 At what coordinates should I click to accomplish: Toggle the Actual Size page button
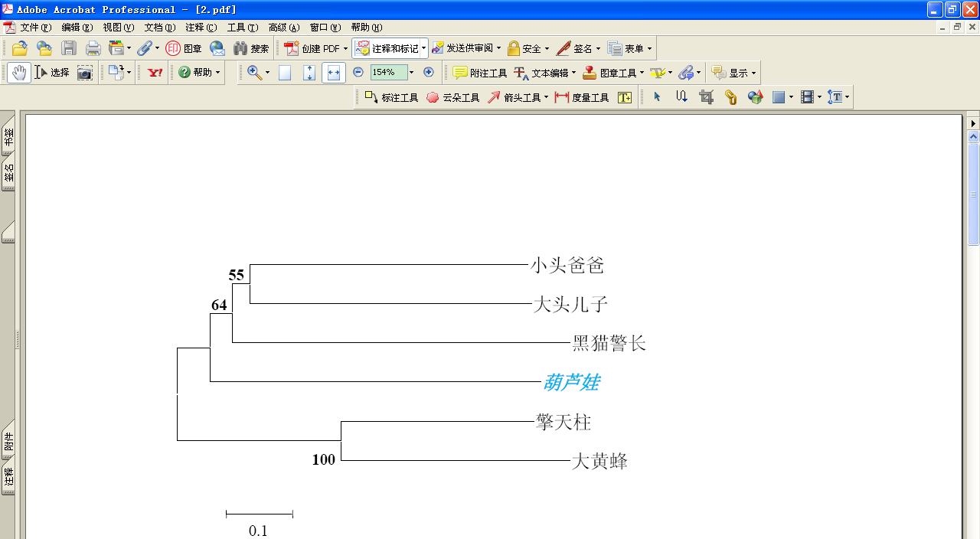pos(285,73)
